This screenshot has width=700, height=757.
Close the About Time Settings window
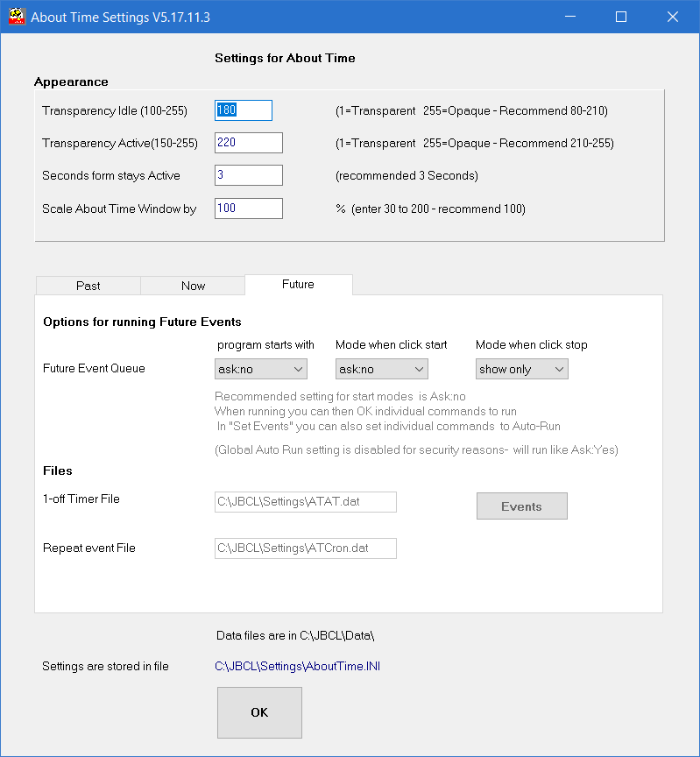(x=672, y=17)
